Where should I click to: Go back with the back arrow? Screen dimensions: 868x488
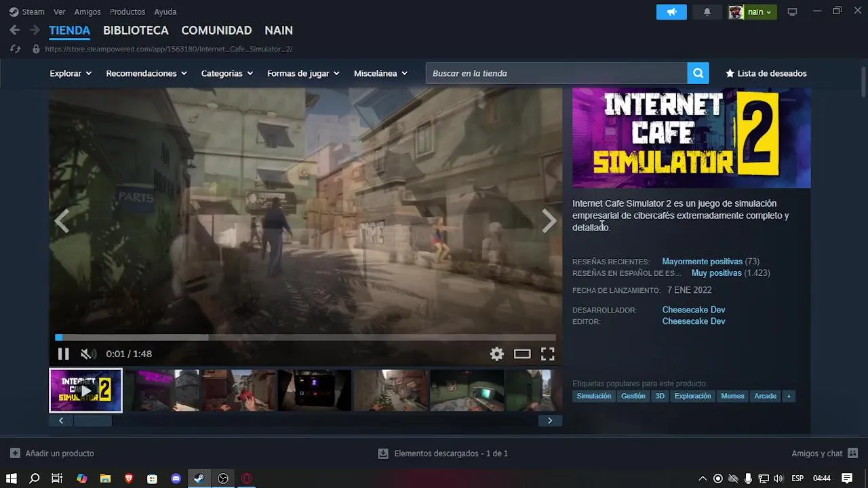(x=15, y=30)
